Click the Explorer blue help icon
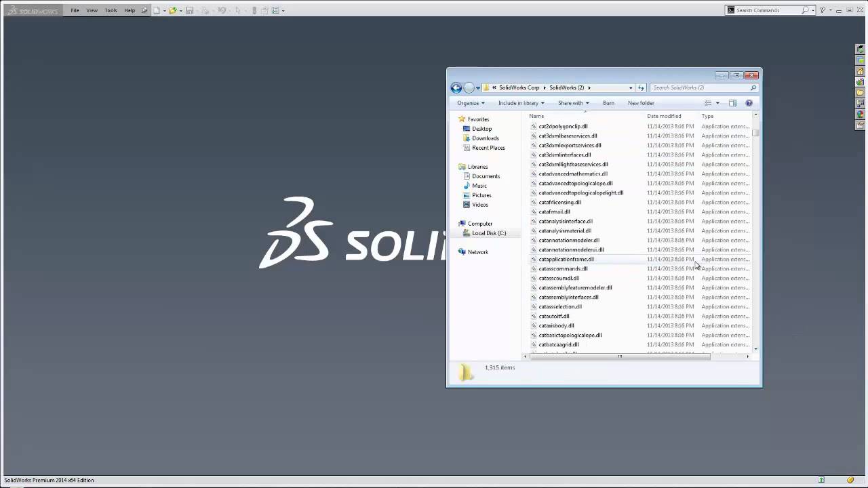This screenshot has height=488, width=868. pyautogui.click(x=749, y=103)
